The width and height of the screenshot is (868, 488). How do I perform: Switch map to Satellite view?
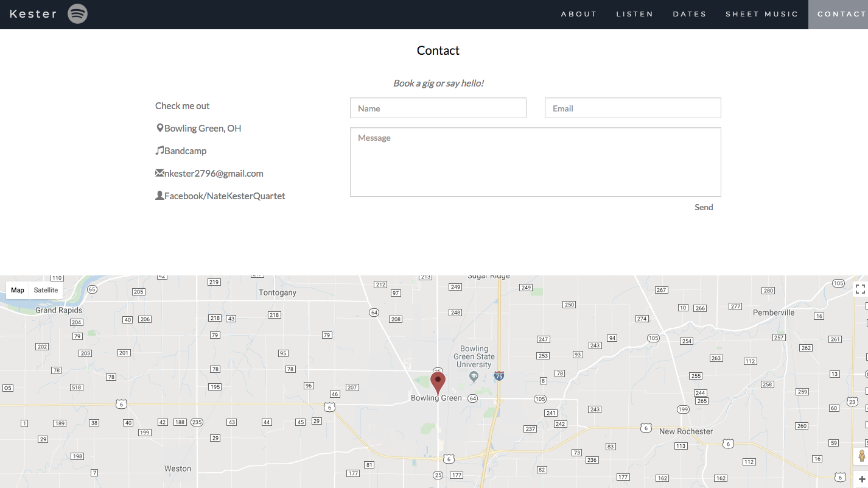pos(46,290)
